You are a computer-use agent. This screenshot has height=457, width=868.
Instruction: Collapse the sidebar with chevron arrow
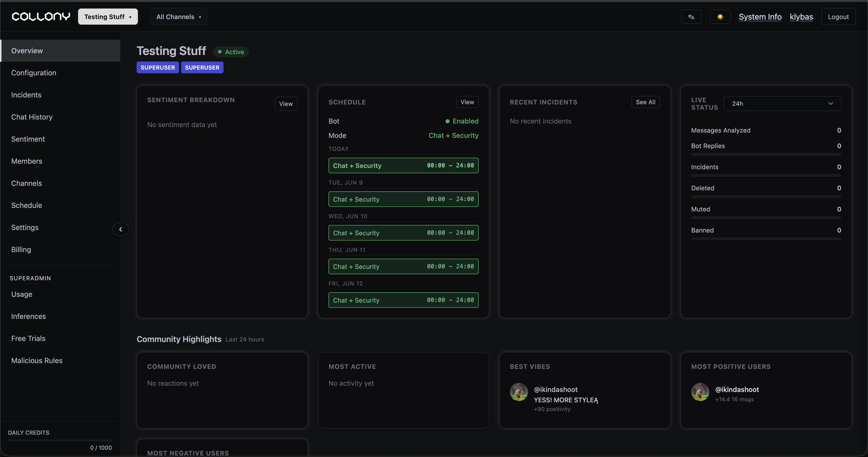pyautogui.click(x=120, y=229)
